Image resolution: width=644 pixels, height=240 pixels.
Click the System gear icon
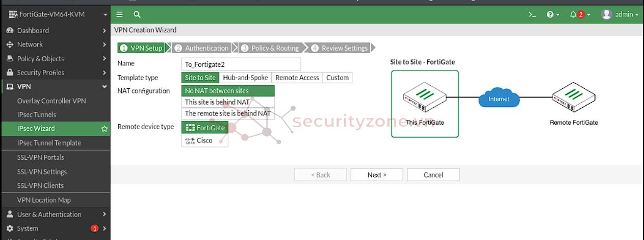click(10, 228)
